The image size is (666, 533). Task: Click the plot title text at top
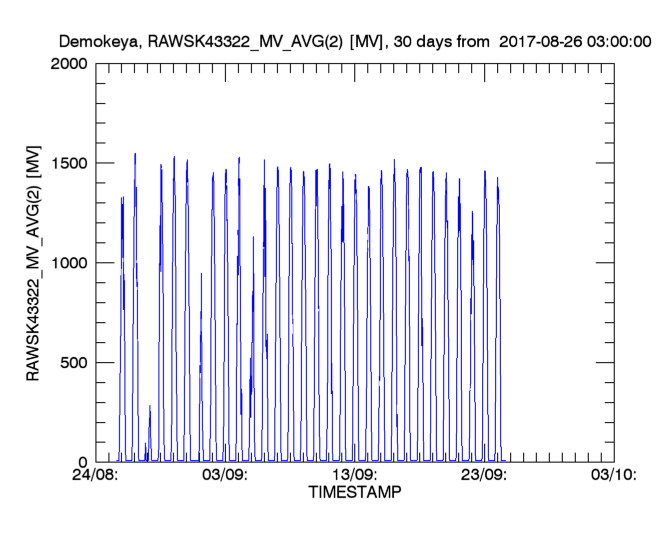[355, 42]
